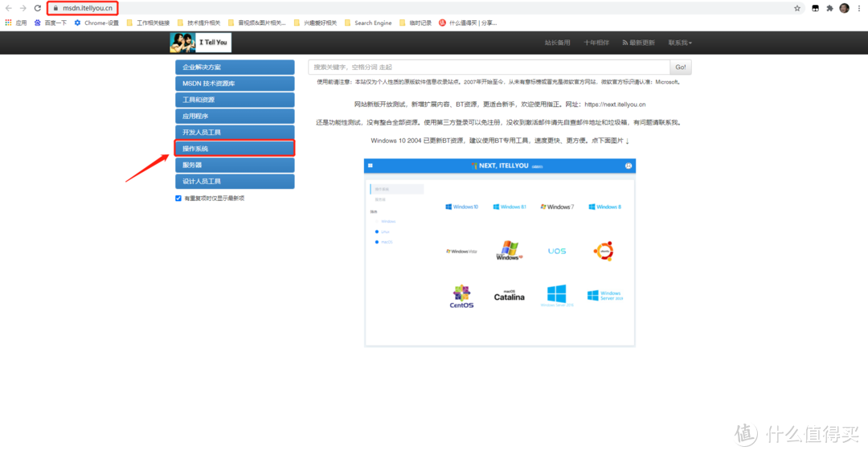Open the 十年相伴 nav item

[596, 43]
